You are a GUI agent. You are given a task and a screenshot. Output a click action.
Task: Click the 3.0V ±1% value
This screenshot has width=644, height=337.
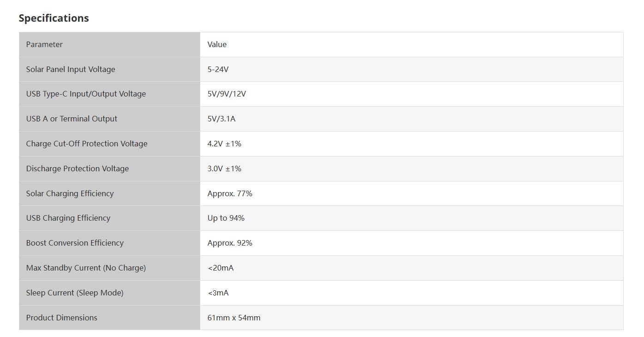coord(224,168)
